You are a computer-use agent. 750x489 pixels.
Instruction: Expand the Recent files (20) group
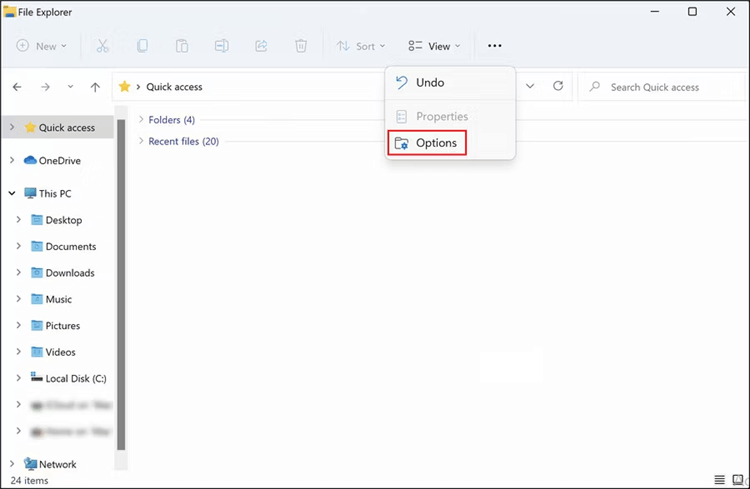(x=141, y=141)
